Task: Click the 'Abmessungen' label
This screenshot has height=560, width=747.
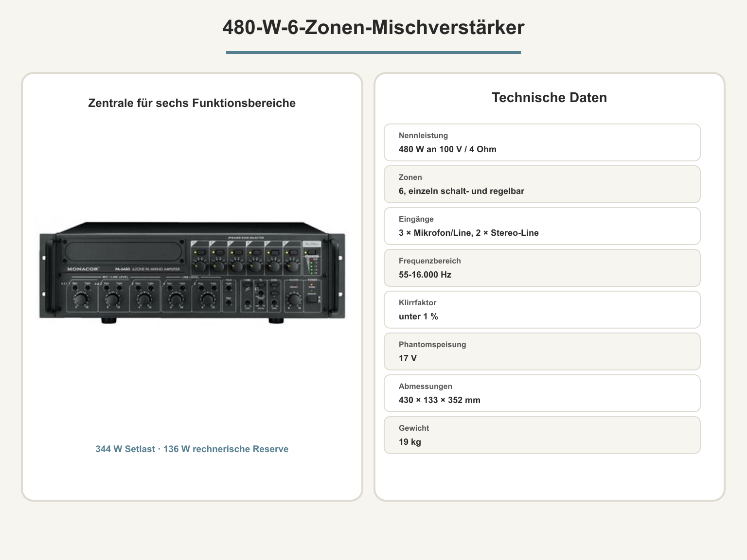Action: point(426,386)
